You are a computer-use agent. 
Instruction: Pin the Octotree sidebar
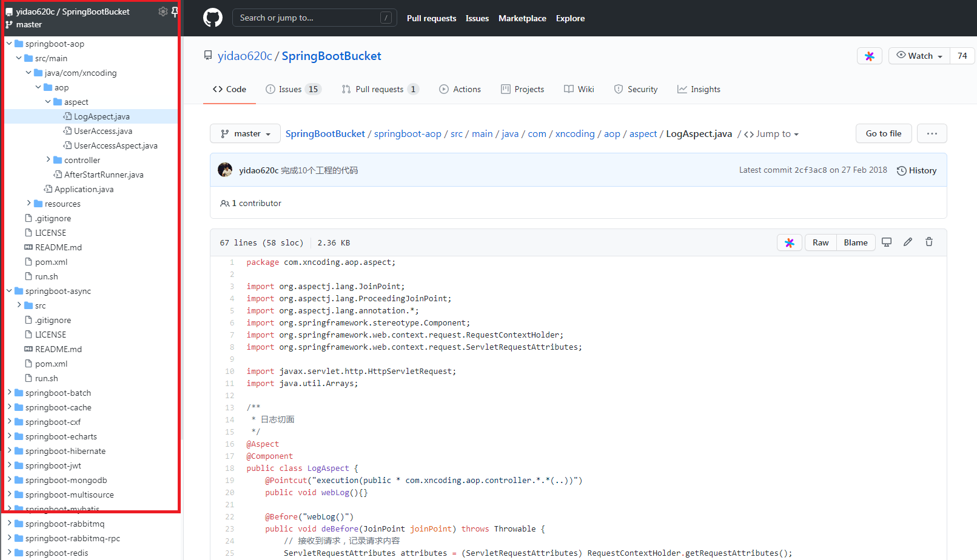(175, 12)
